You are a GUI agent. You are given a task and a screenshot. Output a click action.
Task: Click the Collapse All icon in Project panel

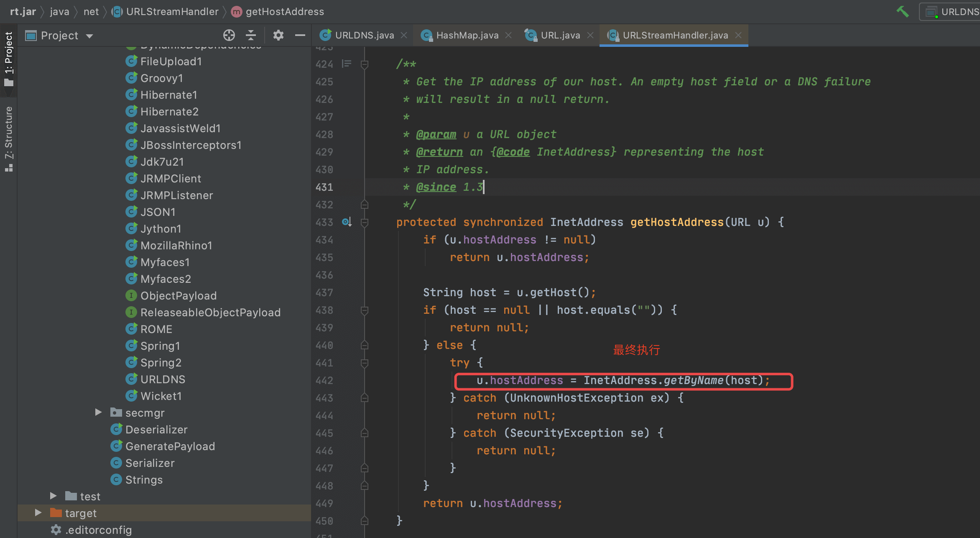coord(251,35)
